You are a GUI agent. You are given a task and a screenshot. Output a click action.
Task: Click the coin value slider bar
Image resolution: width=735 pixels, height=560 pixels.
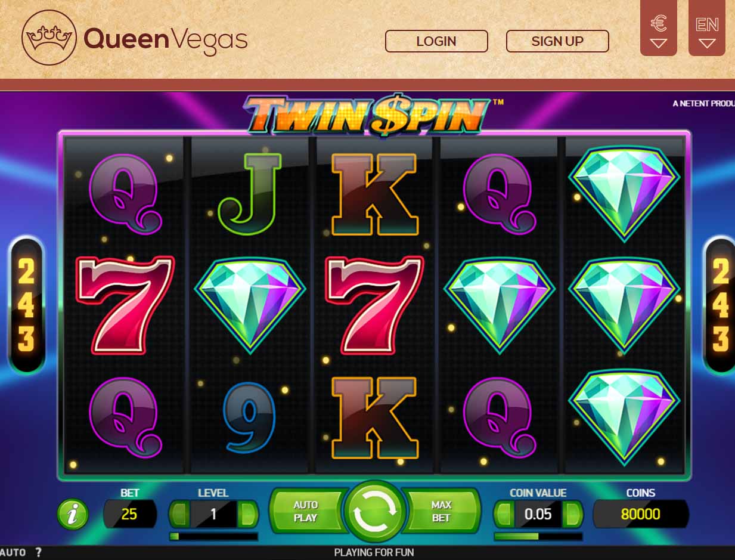pyautogui.click(x=538, y=536)
